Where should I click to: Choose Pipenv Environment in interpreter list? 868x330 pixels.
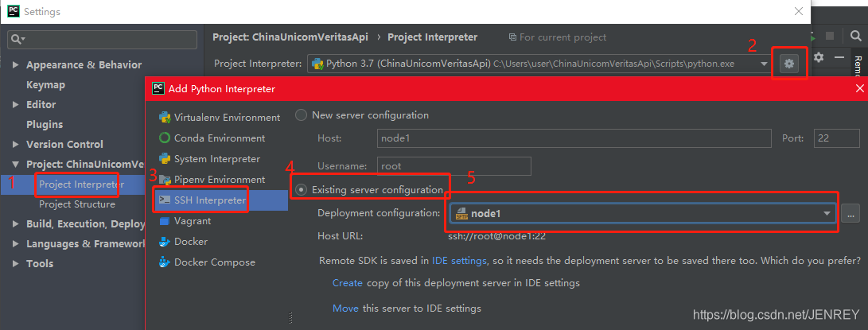point(220,180)
